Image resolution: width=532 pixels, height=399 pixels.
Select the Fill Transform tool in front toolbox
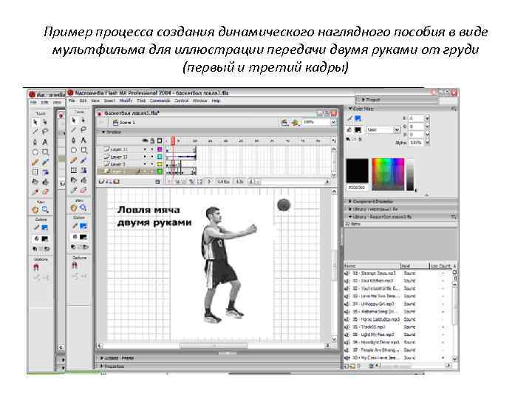pyautogui.click(x=83, y=170)
